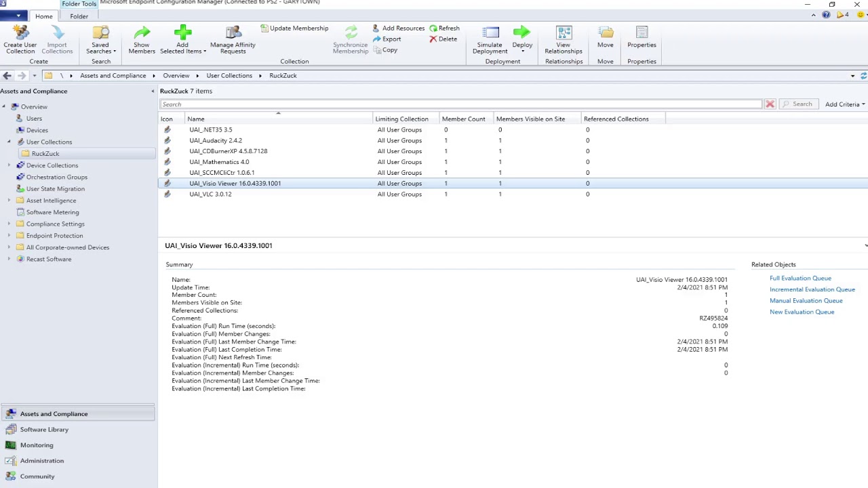Switch to the Software Library workspace
This screenshot has width=868, height=488.
coord(77,430)
